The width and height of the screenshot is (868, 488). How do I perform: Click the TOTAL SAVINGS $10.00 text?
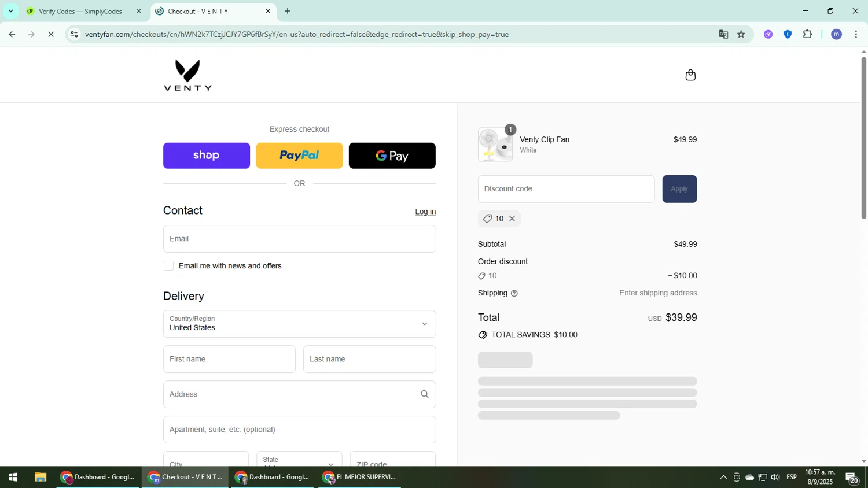pyautogui.click(x=534, y=335)
